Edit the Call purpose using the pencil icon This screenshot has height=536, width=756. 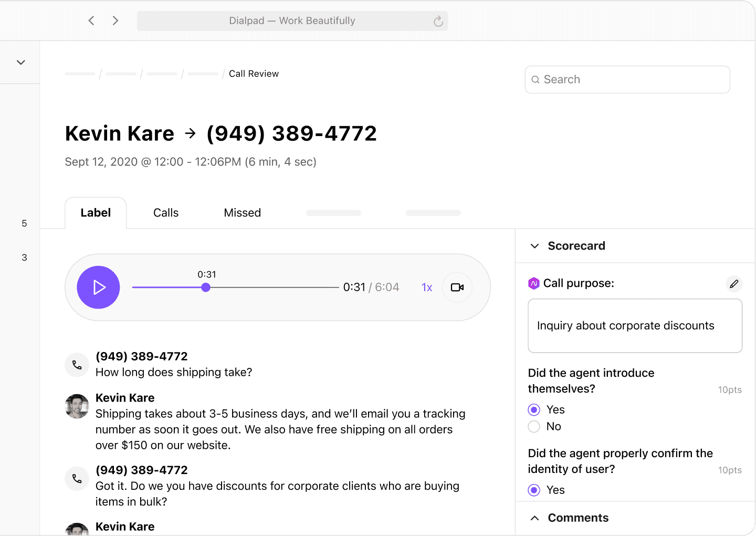[x=734, y=284]
